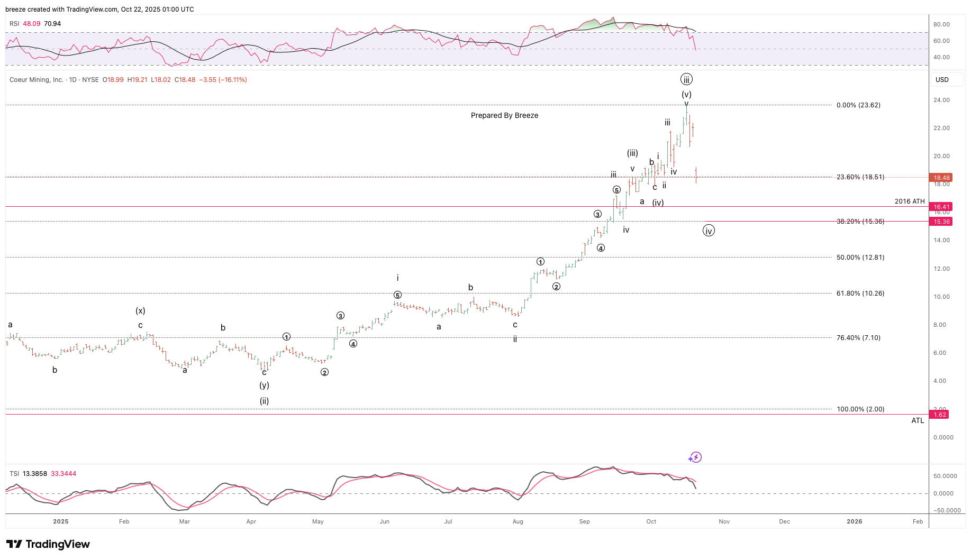Select the circled iii wave label at chart top
The image size is (971, 560).
click(x=686, y=80)
